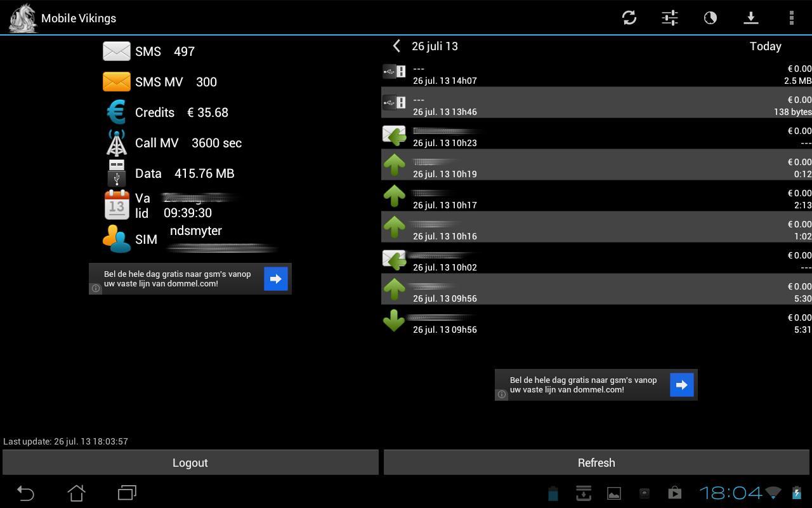
Task: Click the ad info icon on left banner
Action: click(95, 288)
